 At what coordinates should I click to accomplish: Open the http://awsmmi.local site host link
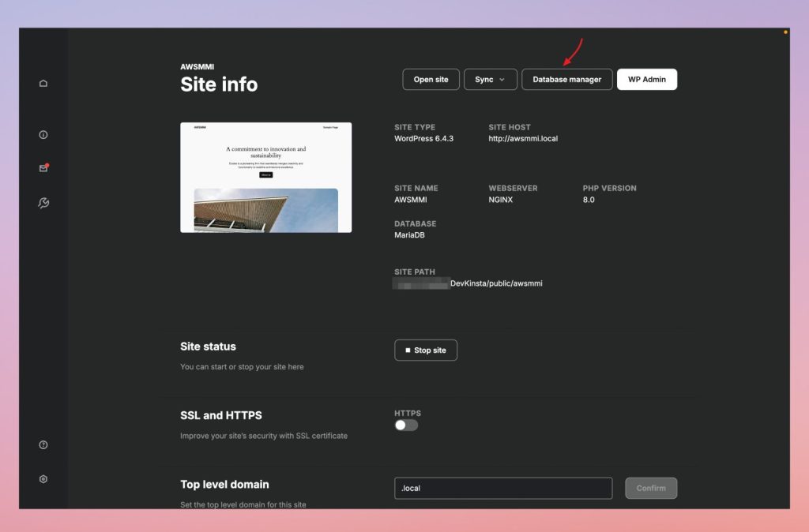click(x=523, y=139)
